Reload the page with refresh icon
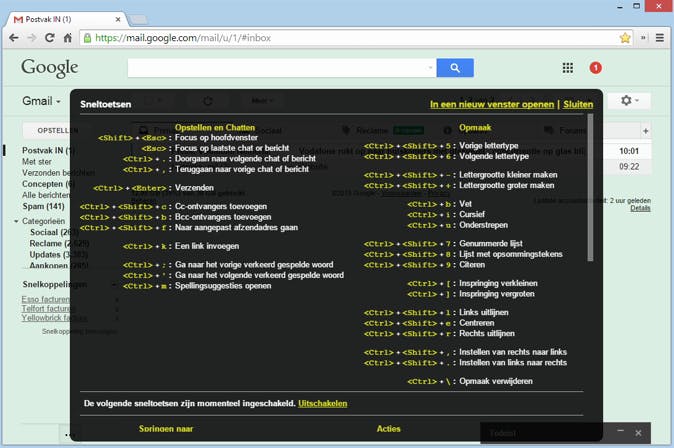Image resolution: width=674 pixels, height=448 pixels. point(50,38)
